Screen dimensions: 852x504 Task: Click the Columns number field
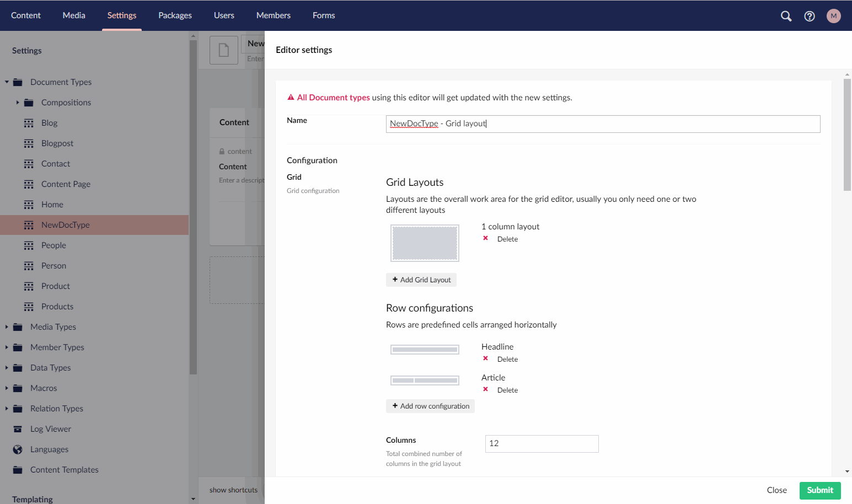coord(541,443)
